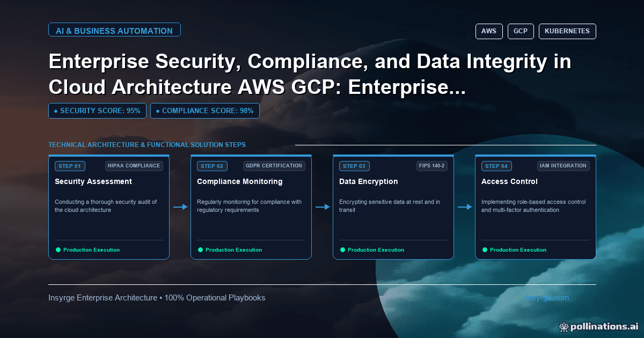644x338 pixels.
Task: Click Production Execution in the Security Assessment card
Action: 92,250
